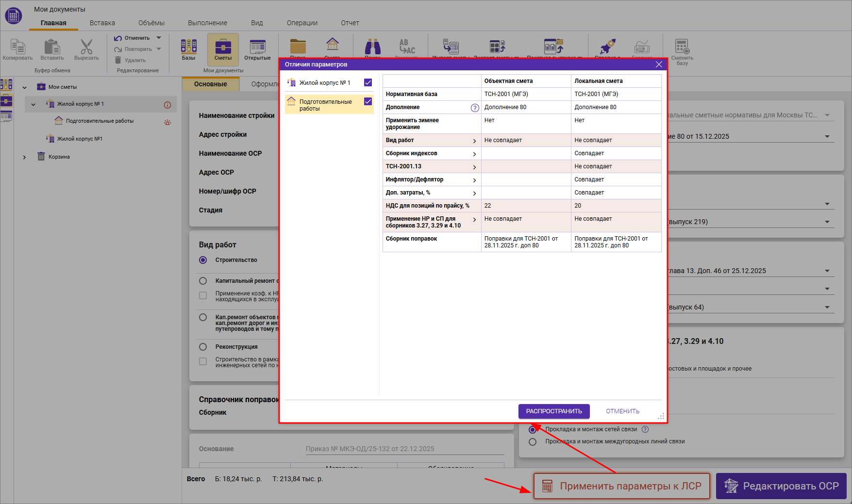
Task: Select Жилой корпус №1 in the tree
Action: click(80, 139)
